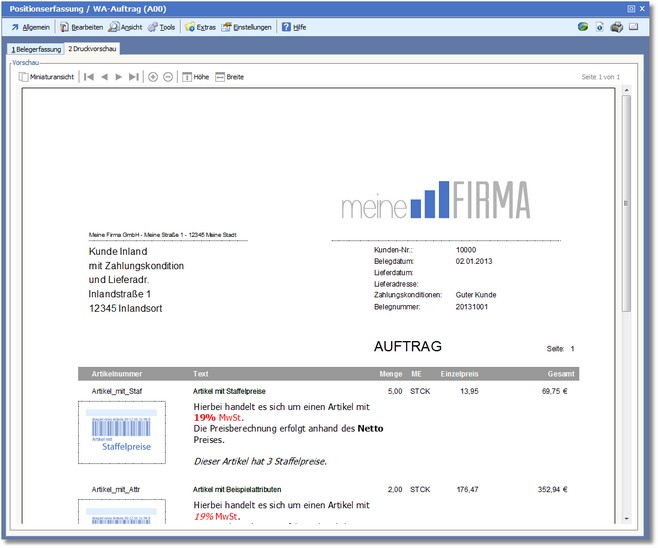Open the Hilfe menu
658x548 pixels.
[293, 27]
